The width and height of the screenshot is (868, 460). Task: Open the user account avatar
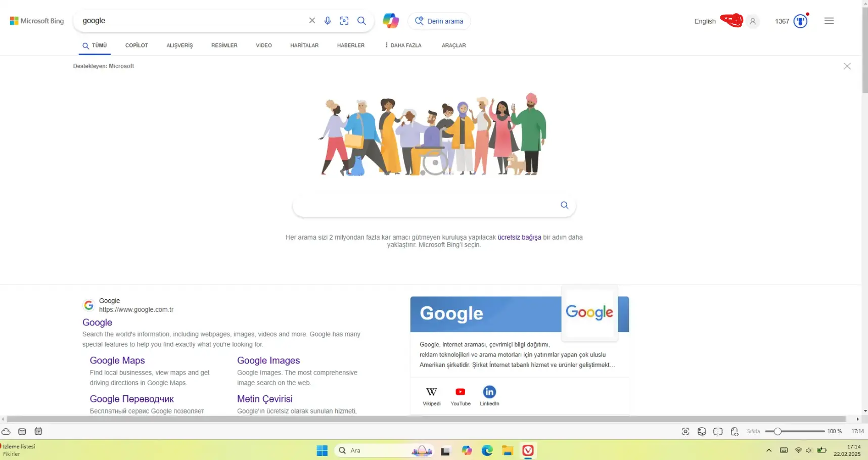(753, 21)
